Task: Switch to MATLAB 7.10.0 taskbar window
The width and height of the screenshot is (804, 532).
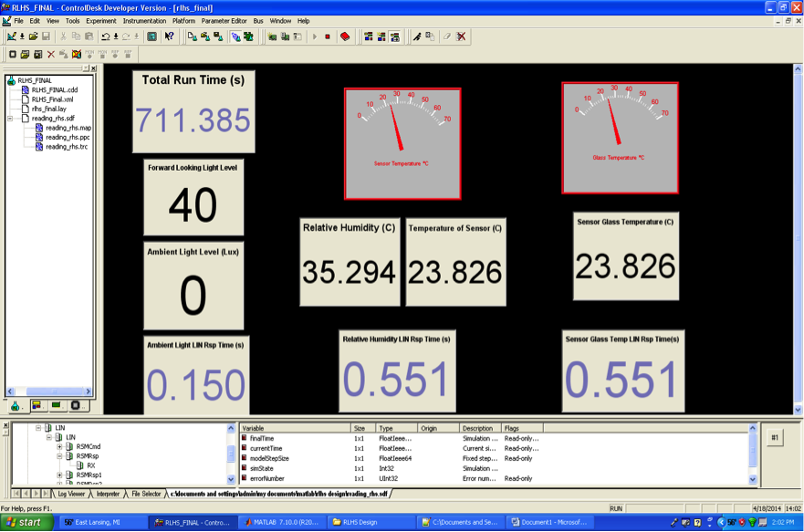Action: tap(282, 522)
